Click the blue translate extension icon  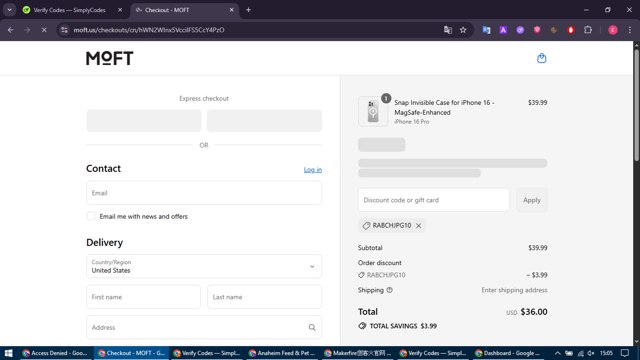(x=486, y=30)
